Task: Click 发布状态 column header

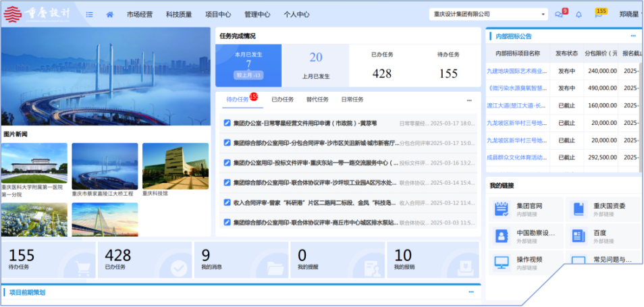Action: point(567,53)
